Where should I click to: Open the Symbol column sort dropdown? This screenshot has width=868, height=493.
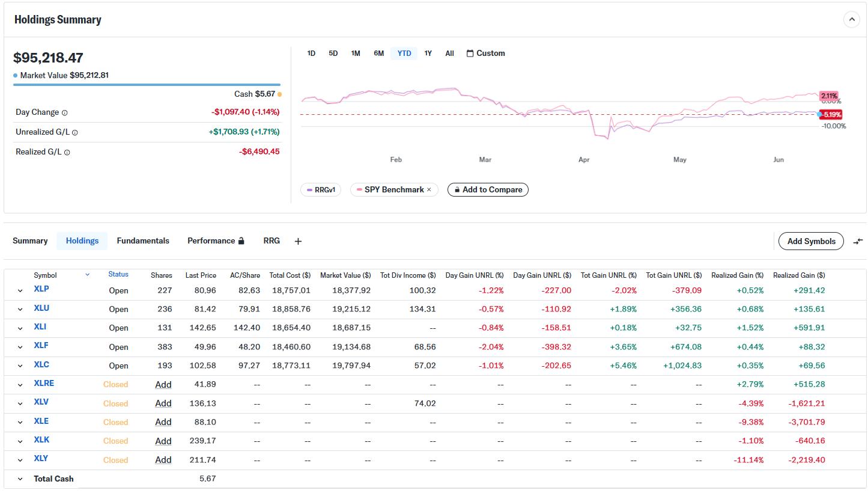[x=87, y=275]
